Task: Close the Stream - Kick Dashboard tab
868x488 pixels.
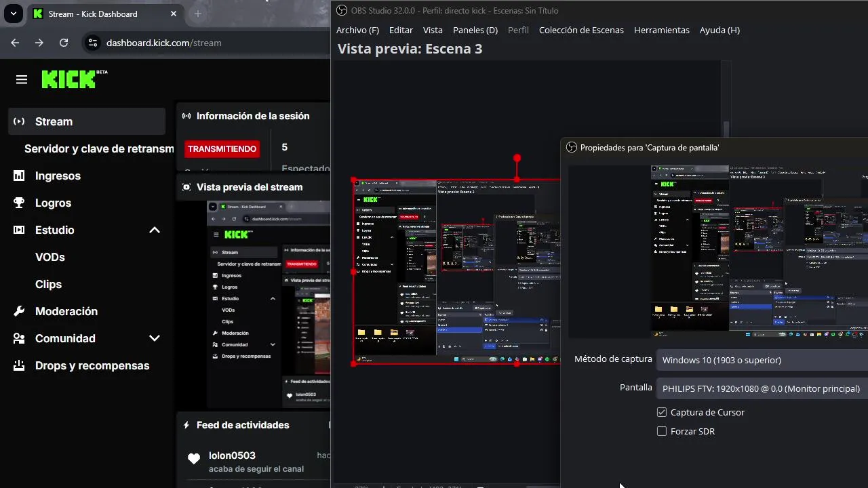Action: (174, 14)
